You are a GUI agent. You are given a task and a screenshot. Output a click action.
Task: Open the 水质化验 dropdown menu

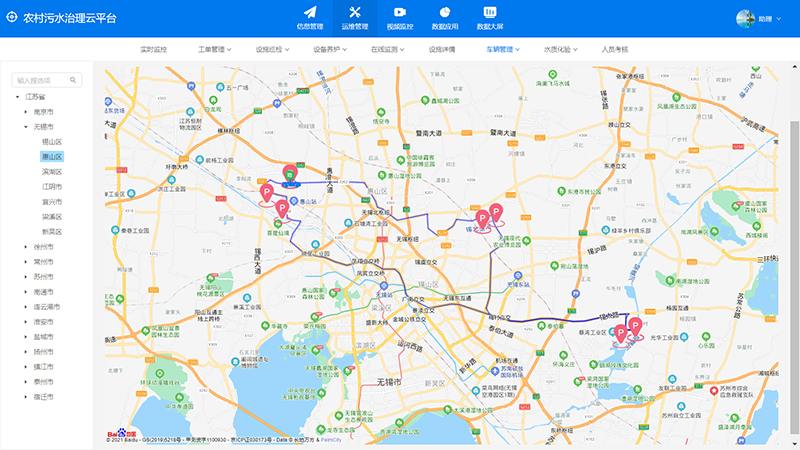click(x=560, y=49)
